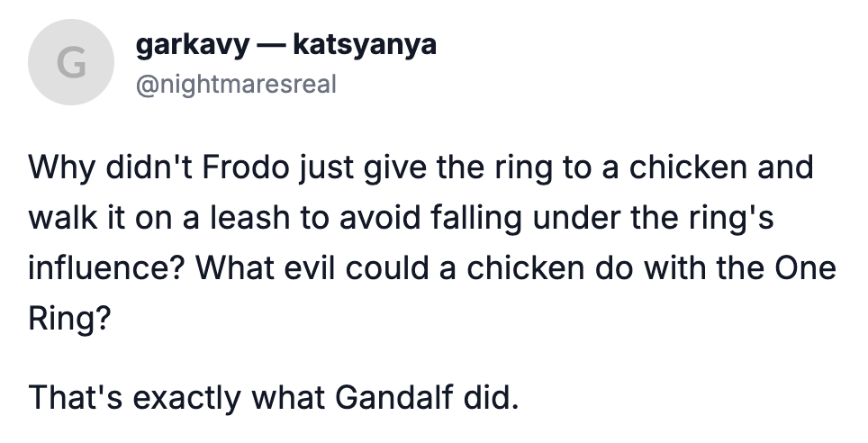Open the garkavy — katsyanya profile name
Screen dimensions: 868x443
click(285, 46)
